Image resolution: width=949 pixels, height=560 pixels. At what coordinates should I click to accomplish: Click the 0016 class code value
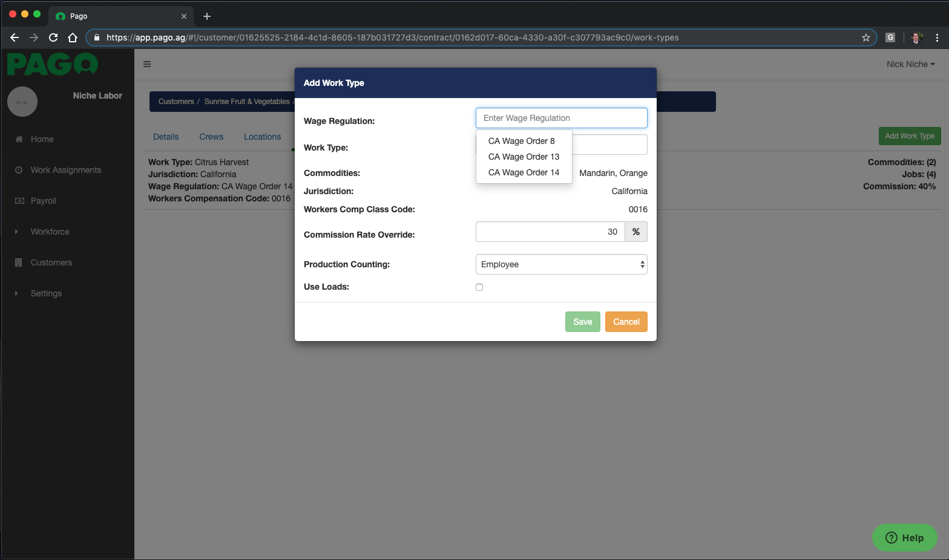pos(638,209)
